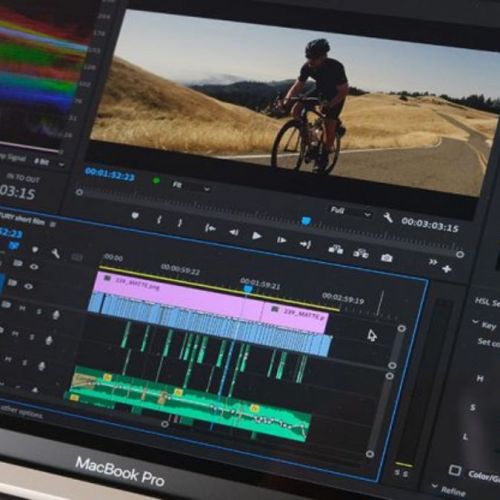Click the Mark In bracket icon
Viewport: 500px width, 500px height.
coord(159,220)
